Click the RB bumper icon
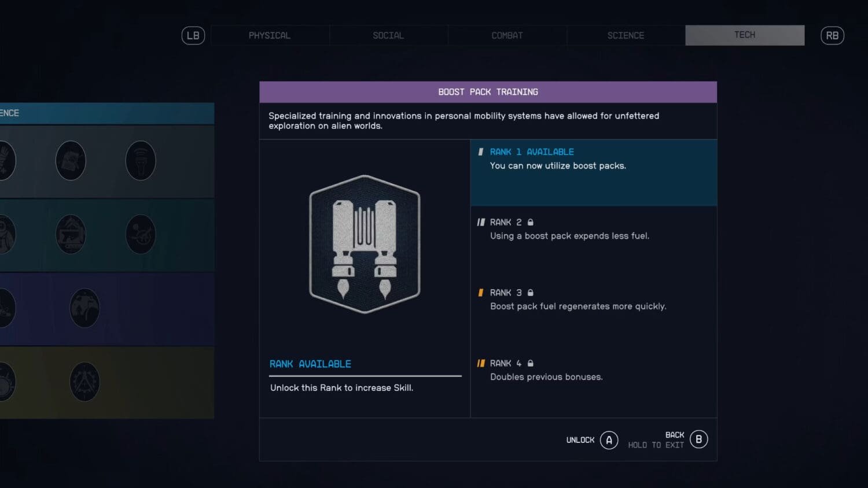Image resolution: width=868 pixels, height=488 pixels. click(x=832, y=36)
